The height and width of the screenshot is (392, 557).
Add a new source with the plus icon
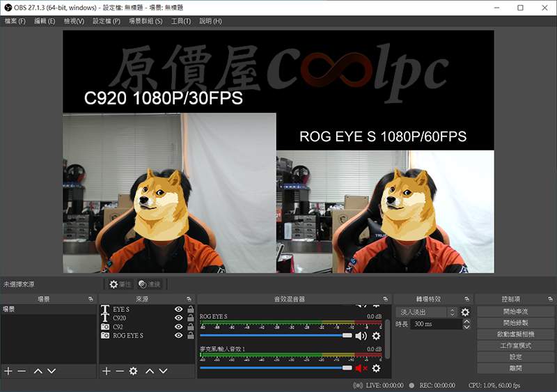pyautogui.click(x=107, y=371)
